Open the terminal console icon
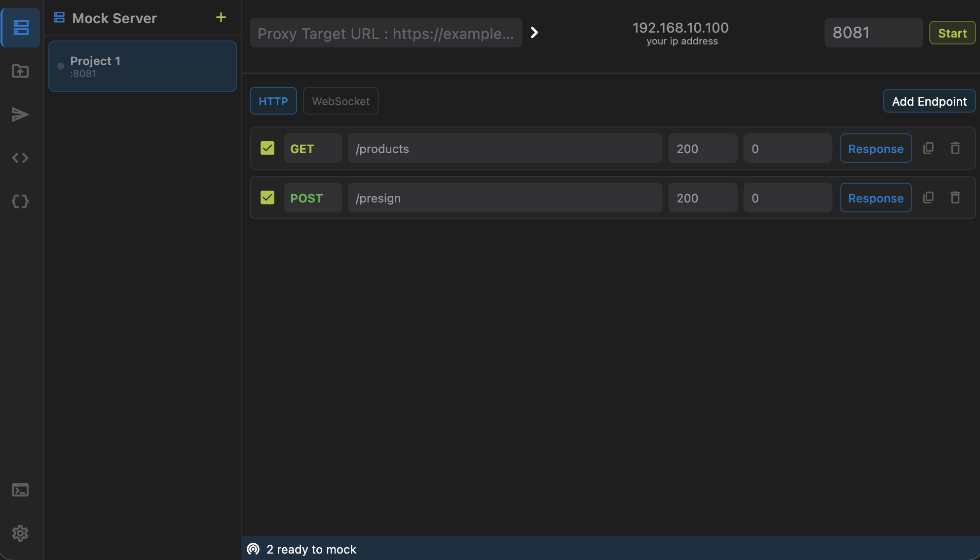 tap(20, 490)
